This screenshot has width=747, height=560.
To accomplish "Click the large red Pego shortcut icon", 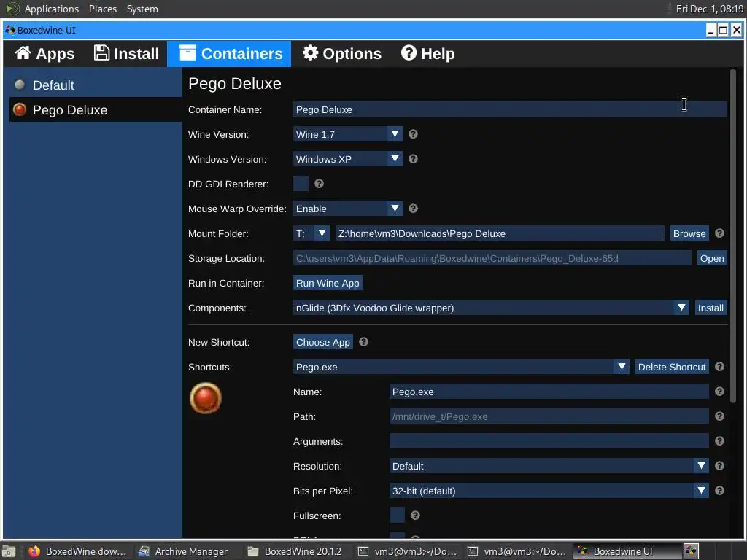I will (x=205, y=398).
